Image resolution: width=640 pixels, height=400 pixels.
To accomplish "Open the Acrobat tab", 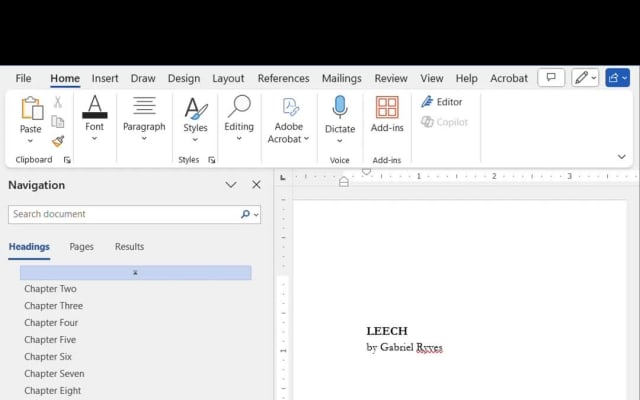I will pyautogui.click(x=509, y=78).
